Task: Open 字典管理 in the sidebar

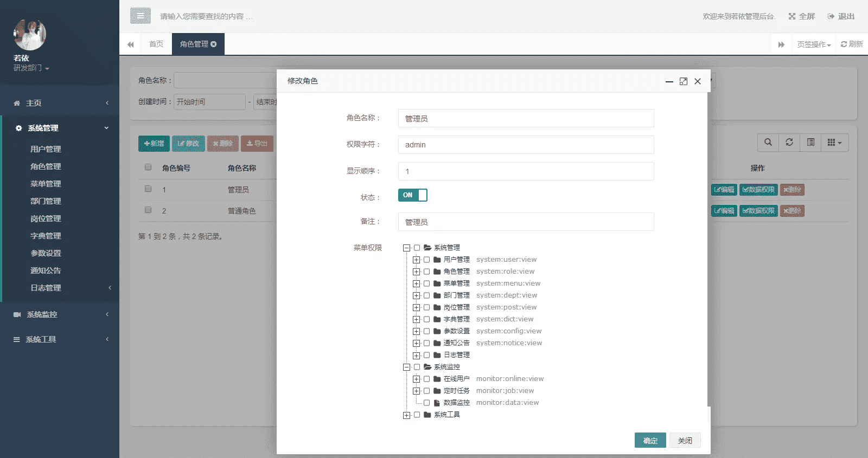Action: tap(46, 236)
